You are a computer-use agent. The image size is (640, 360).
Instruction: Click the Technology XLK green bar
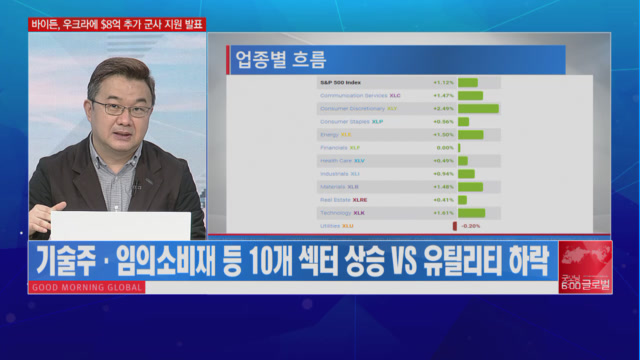pyautogui.click(x=471, y=213)
